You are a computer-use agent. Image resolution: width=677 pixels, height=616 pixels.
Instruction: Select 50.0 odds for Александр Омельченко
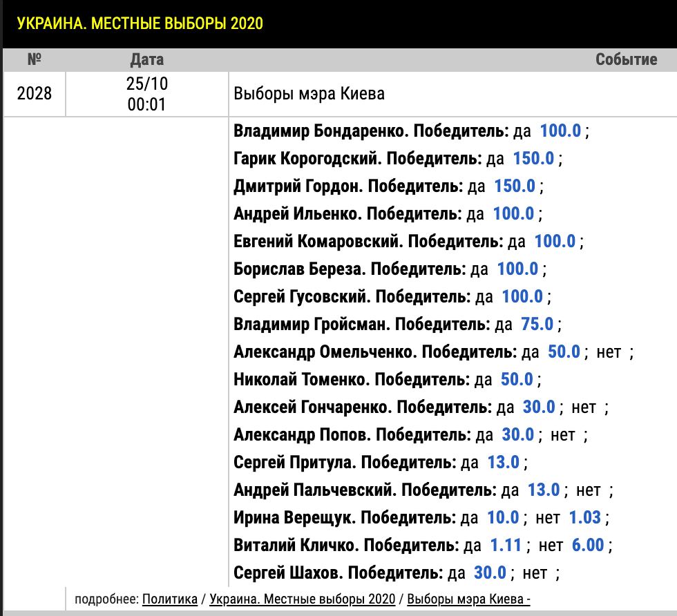tap(564, 352)
